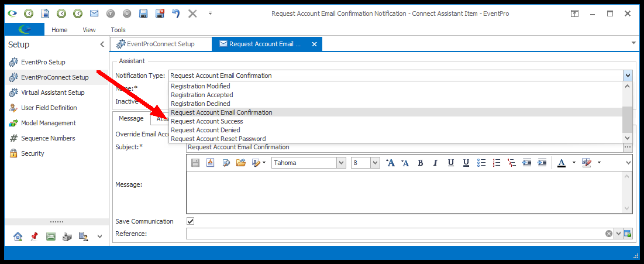Open the Tahoma font name dropdown
Image resolution: width=644 pixels, height=264 pixels.
[x=342, y=163]
